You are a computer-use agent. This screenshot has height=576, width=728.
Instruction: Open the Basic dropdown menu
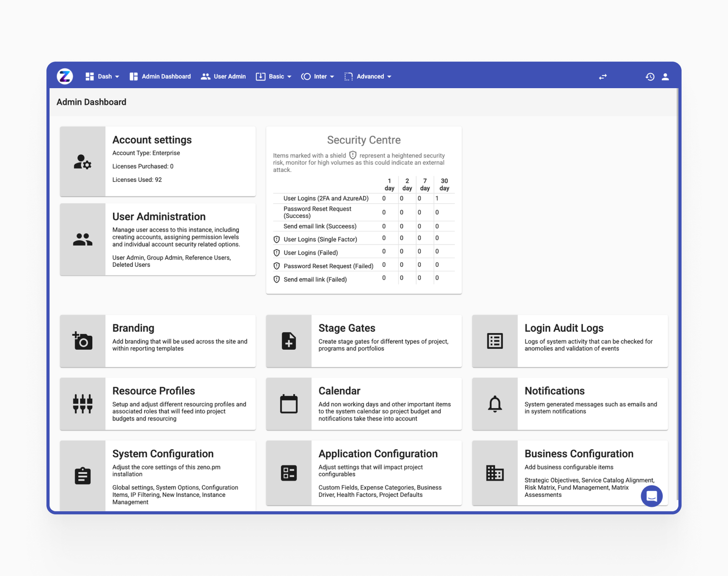(274, 76)
